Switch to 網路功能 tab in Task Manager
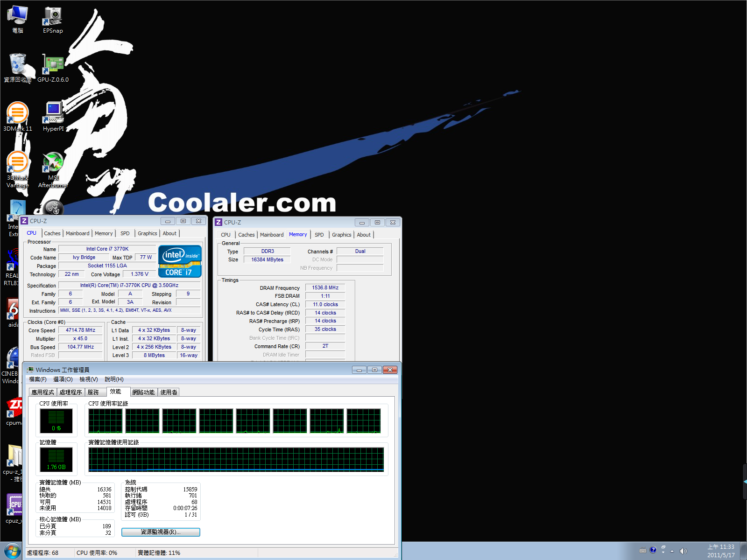 [143, 392]
